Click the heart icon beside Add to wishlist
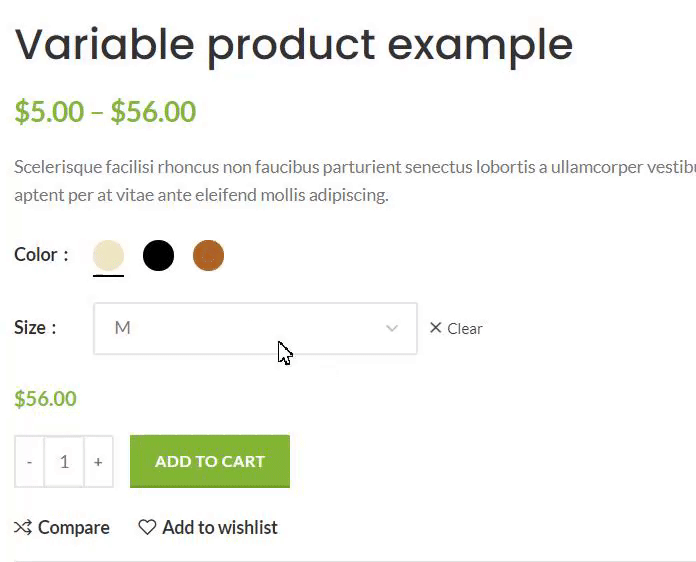Image resolution: width=696 pixels, height=562 pixels. (147, 527)
